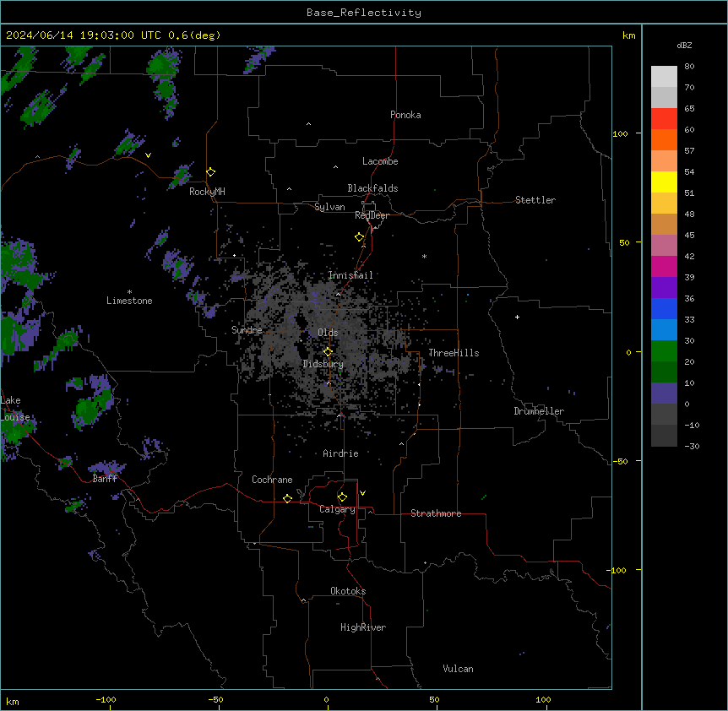The height and width of the screenshot is (711, 728).
Task: Click the vertical axis 50 km tick label
Action: pyautogui.click(x=624, y=242)
